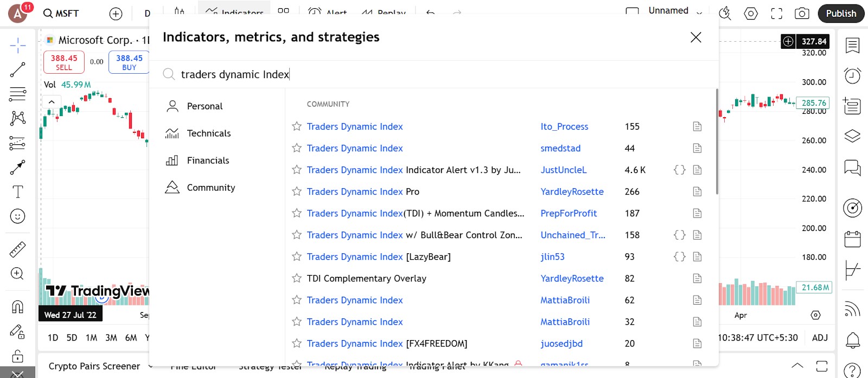
Task: Select the ruler measure tool
Action: pos(17,249)
